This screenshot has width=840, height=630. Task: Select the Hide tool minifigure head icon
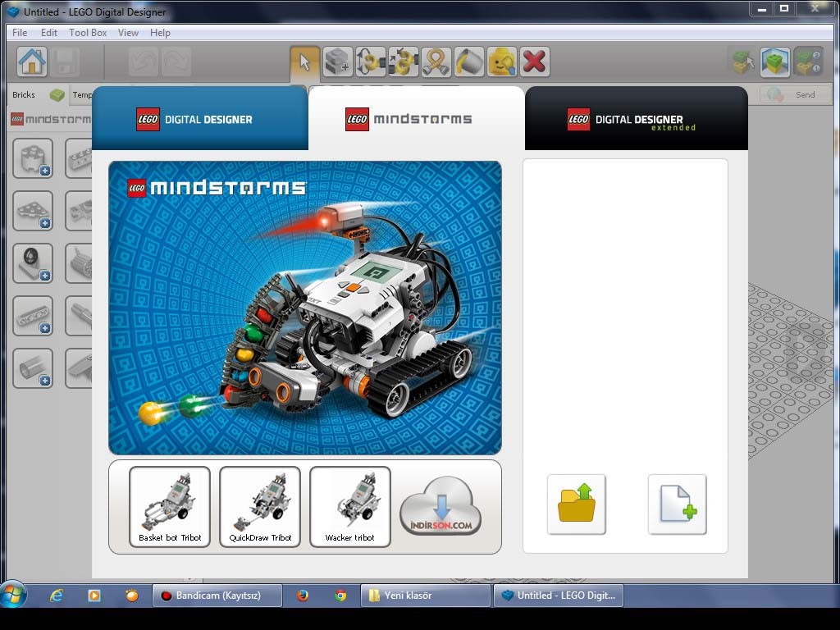pos(501,62)
